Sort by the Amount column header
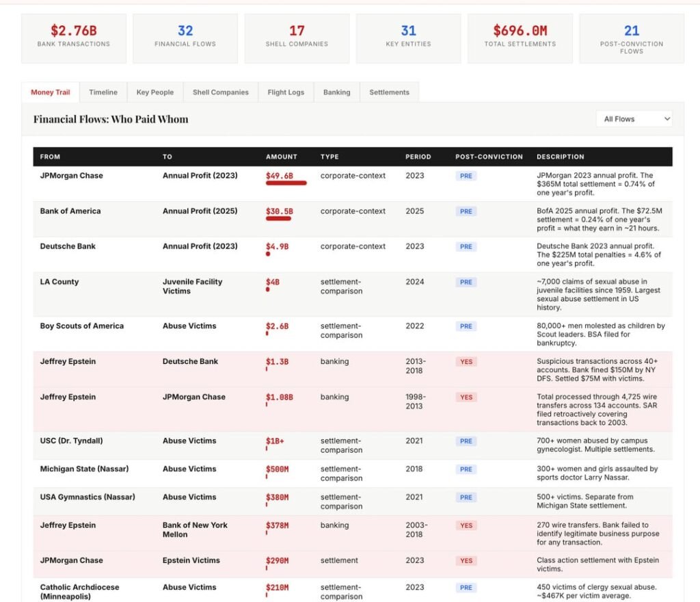Viewport: 700px width, 602px height. coord(282,157)
